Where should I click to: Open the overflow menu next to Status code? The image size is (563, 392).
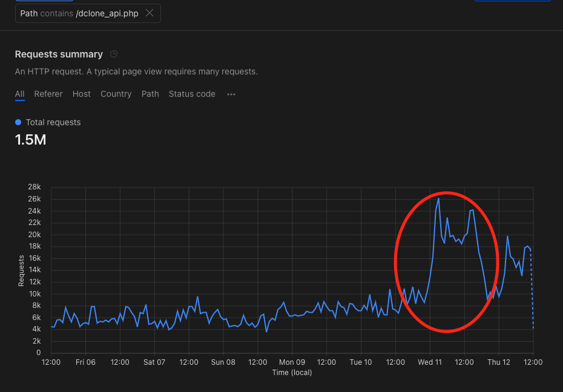[231, 94]
